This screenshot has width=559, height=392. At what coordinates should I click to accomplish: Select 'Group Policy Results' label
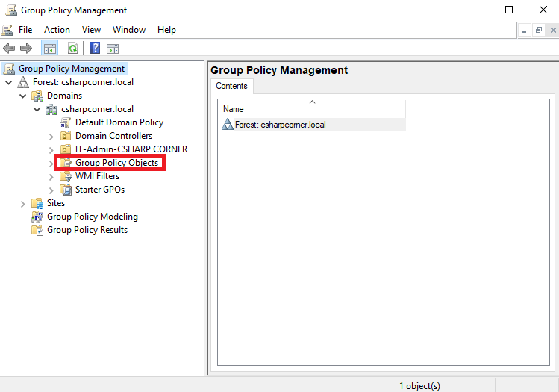87,231
